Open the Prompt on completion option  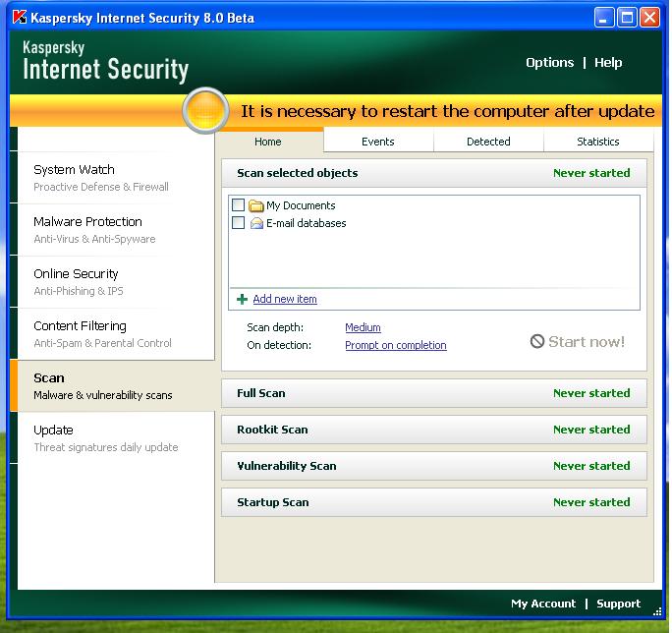pyautogui.click(x=396, y=345)
